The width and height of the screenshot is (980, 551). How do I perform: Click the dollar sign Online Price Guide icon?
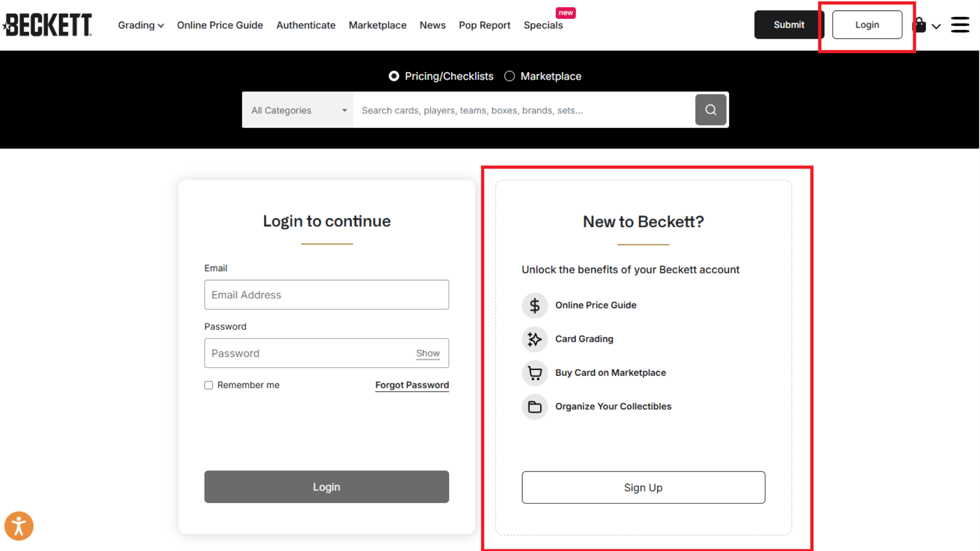[535, 305]
